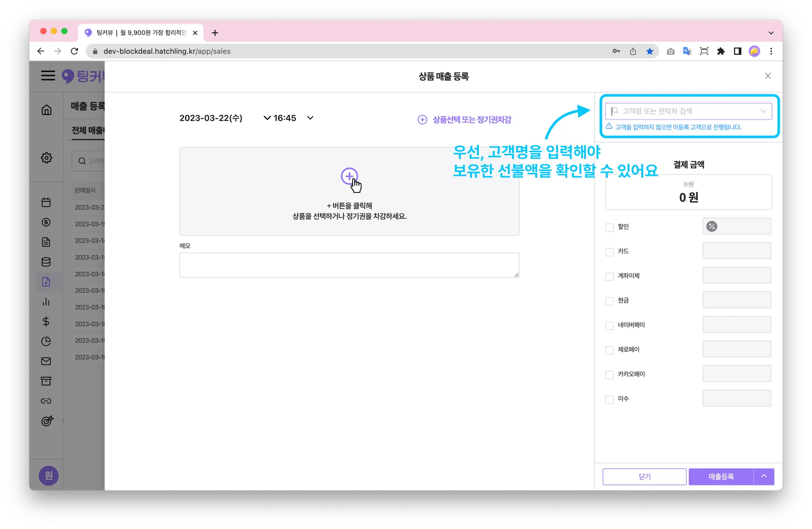The width and height of the screenshot is (812, 529).
Task: Click the bar chart statistics icon
Action: (x=46, y=302)
